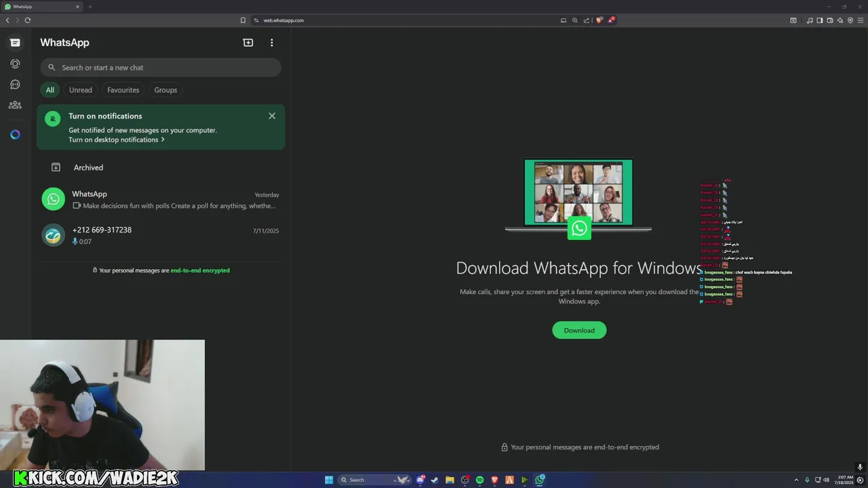The height and width of the screenshot is (488, 868).
Task: Reload the page with the refresh icon
Action: tap(28, 20)
